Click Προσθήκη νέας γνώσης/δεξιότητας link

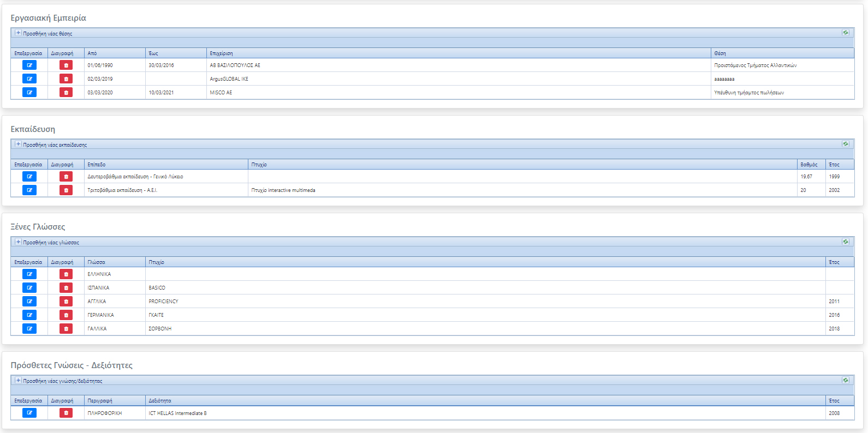pos(62,381)
